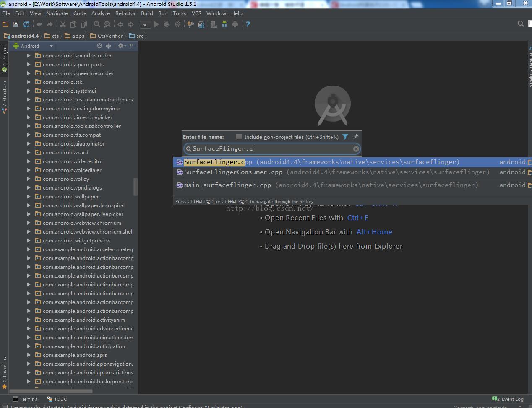Click the Replace toolbar icon
Image resolution: width=532 pixels, height=408 pixels.
tap(107, 24)
